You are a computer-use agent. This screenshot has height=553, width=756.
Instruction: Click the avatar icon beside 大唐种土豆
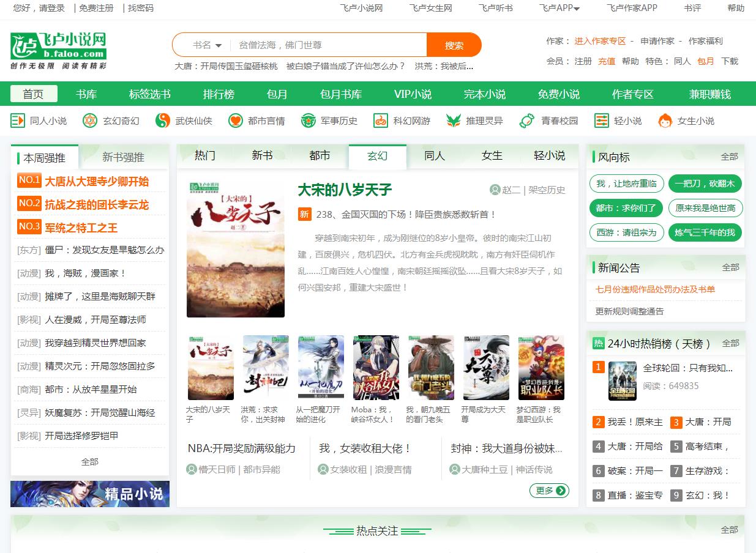click(455, 469)
